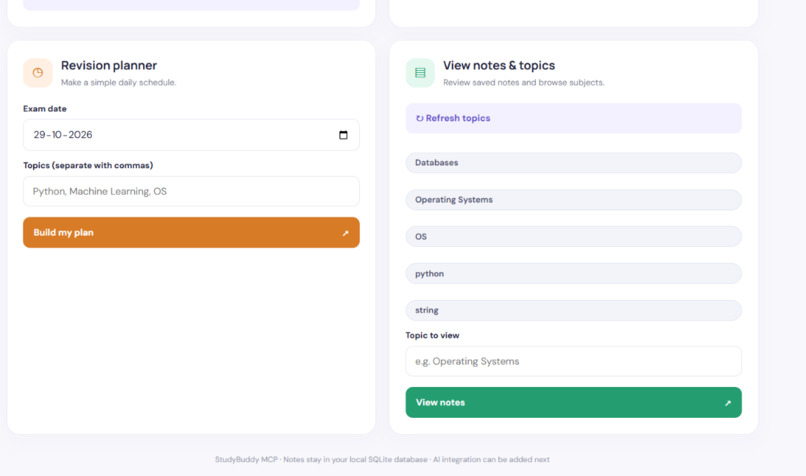The image size is (806, 476).
Task: Select the string topic chip
Action: [x=573, y=310]
